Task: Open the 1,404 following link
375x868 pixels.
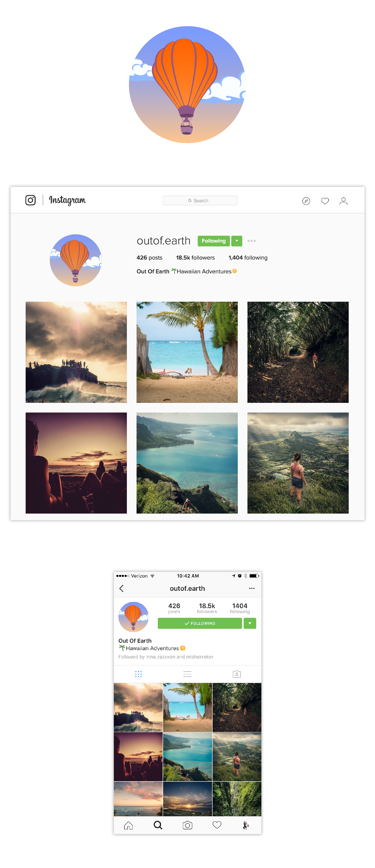Action: 248,258
